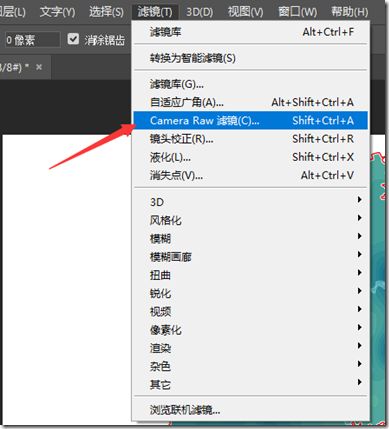Viewport: 389px width, 429px height.
Task: Expand the 杂色 submenu
Action: pyautogui.click(x=251, y=366)
